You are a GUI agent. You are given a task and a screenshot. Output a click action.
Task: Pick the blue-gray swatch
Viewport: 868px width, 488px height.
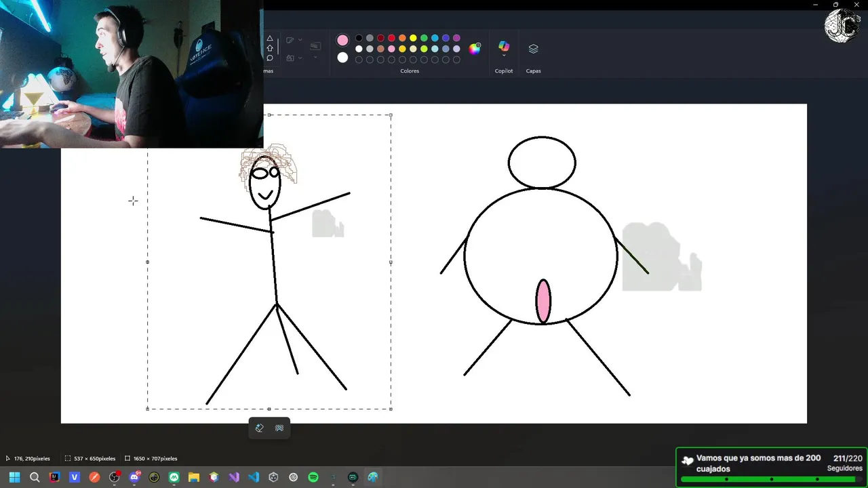click(446, 49)
